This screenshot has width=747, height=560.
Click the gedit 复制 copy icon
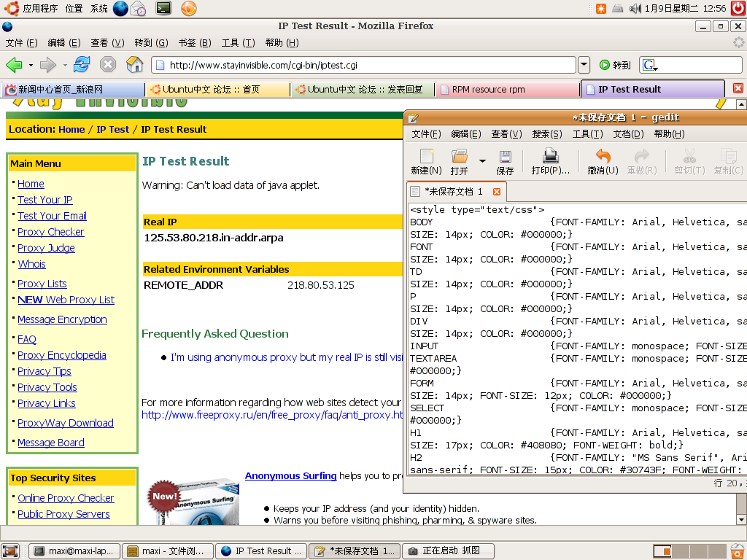point(729,161)
